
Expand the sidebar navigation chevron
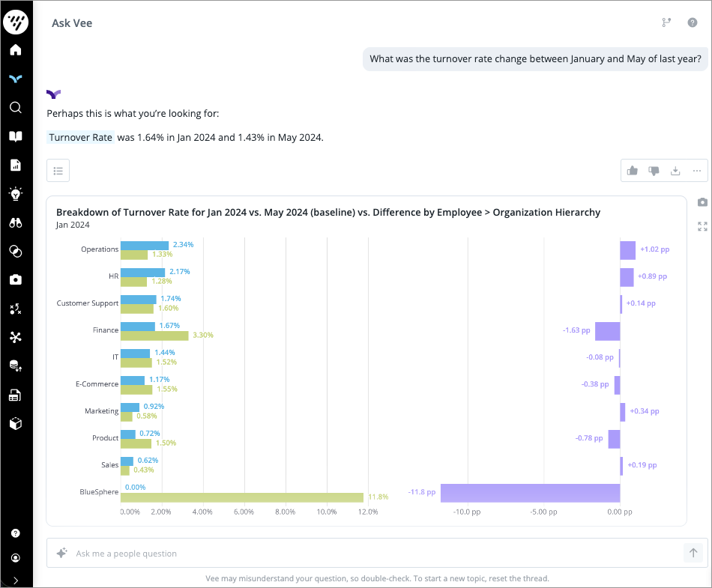click(16, 580)
